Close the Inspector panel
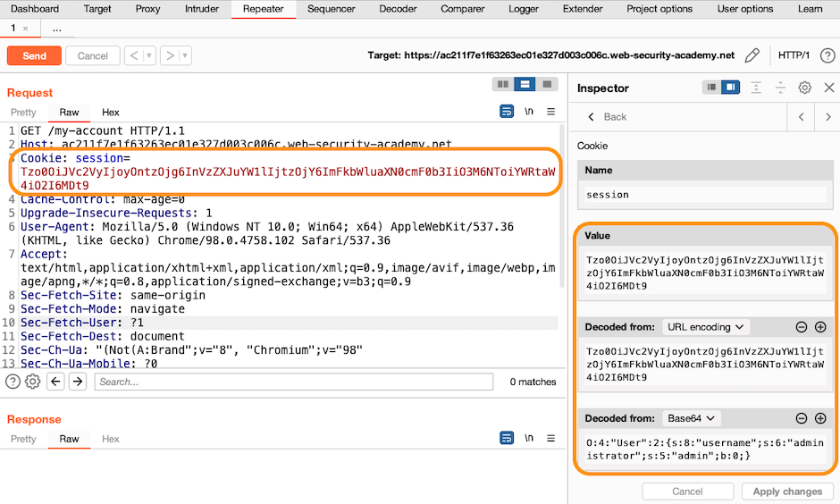The image size is (840, 504). click(x=828, y=88)
